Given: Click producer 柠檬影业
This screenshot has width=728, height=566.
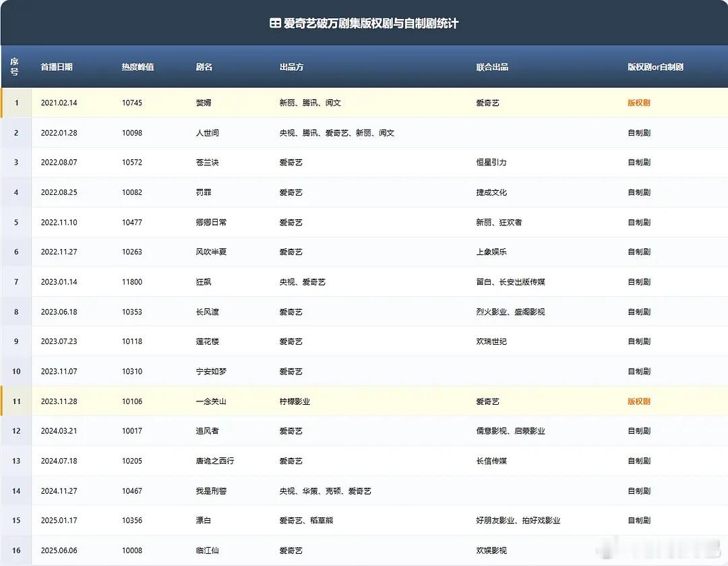Looking at the screenshot, I should 295,401.
